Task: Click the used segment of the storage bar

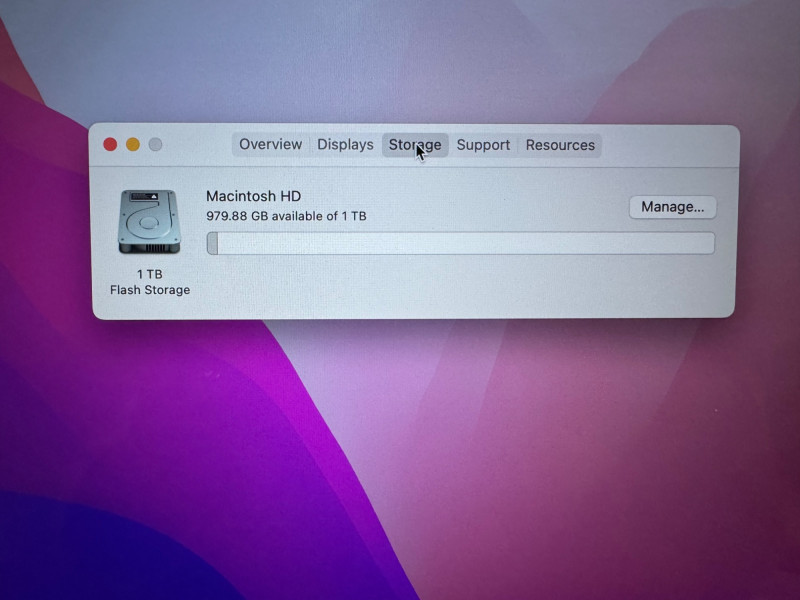Action: pyautogui.click(x=212, y=243)
